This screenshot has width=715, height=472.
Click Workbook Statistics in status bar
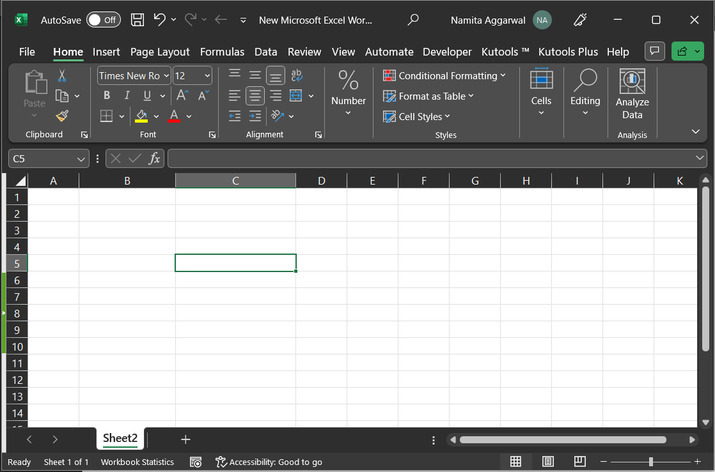point(137,462)
